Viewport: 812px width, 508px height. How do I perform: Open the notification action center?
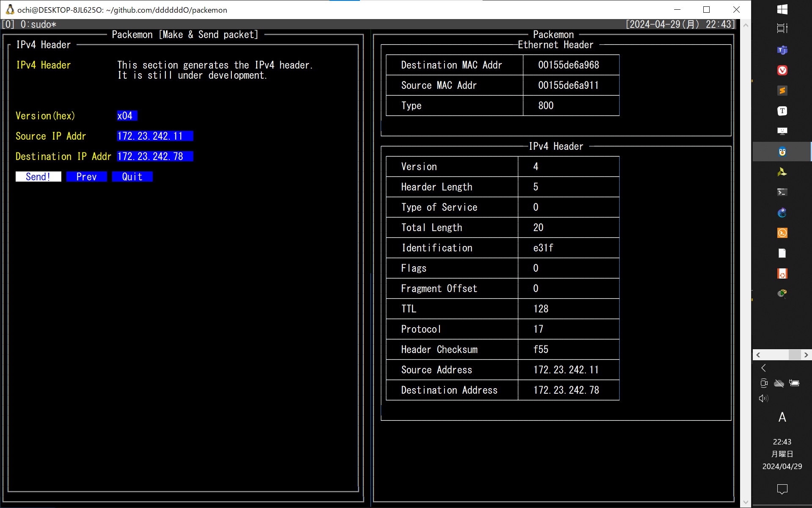pyautogui.click(x=782, y=489)
